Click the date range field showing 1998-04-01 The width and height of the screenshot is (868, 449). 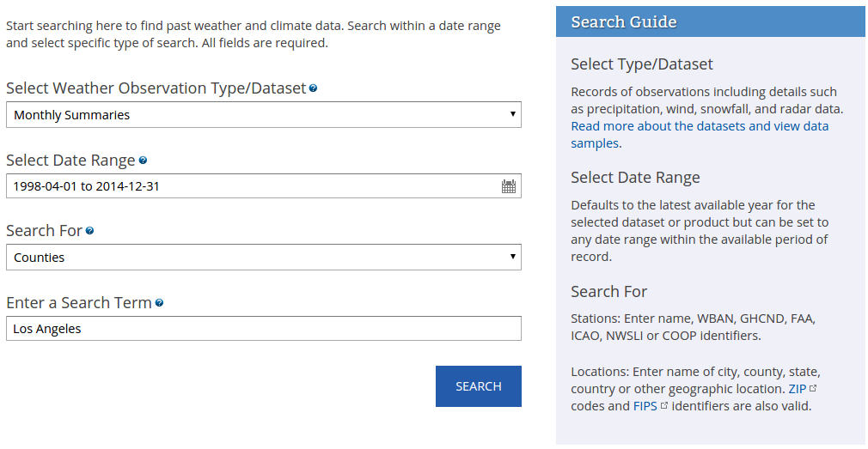[x=249, y=186]
